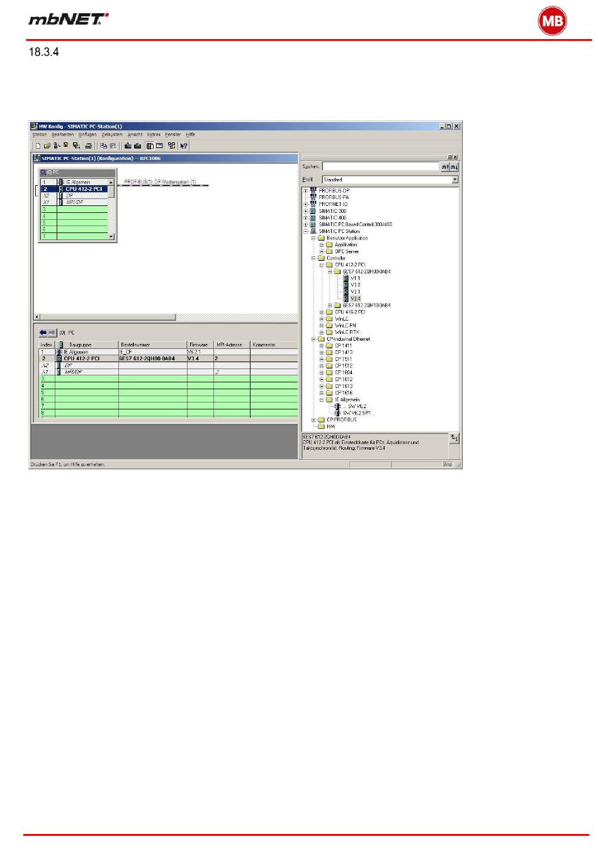Viewport: 598px width, 868px height.
Task: Select CPU 412-2 PCI row in PC rack
Action: click(74, 189)
